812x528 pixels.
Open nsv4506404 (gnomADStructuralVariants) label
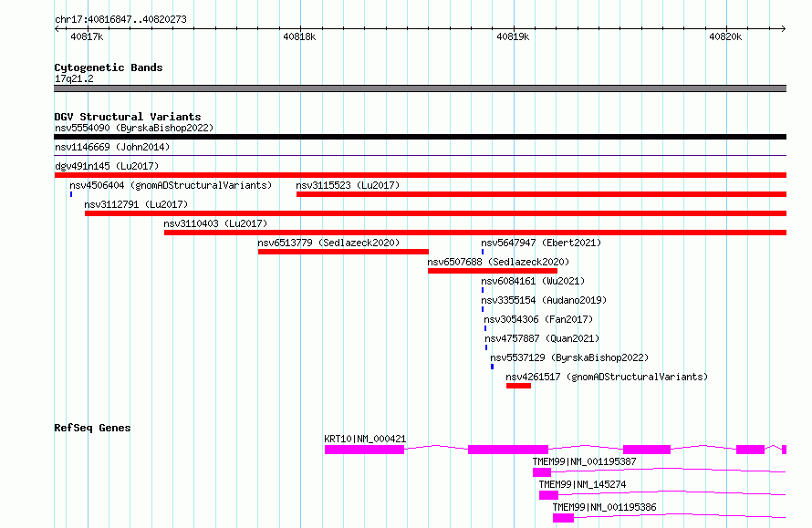coord(171,185)
